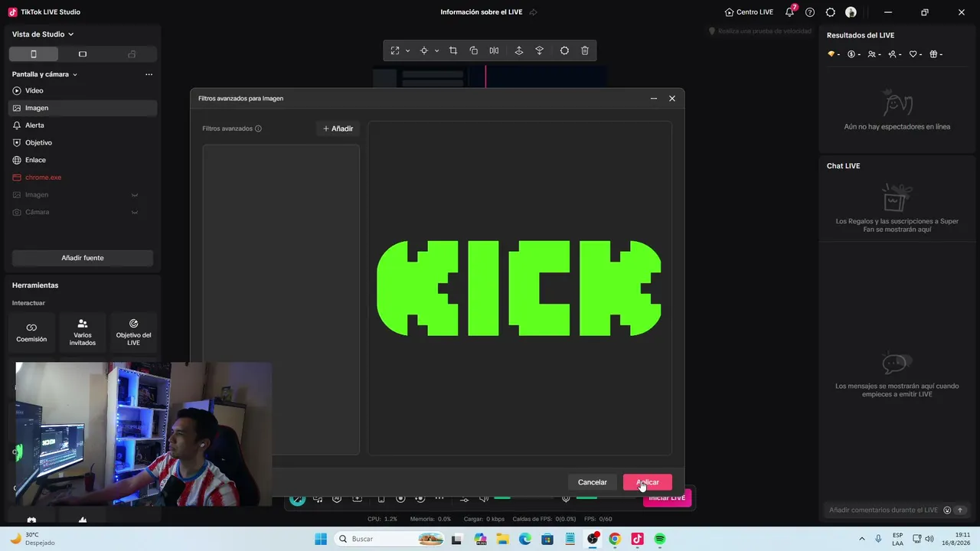Click the coin earnings stat icon
The width and height of the screenshot is (980, 551).
coord(851,54)
